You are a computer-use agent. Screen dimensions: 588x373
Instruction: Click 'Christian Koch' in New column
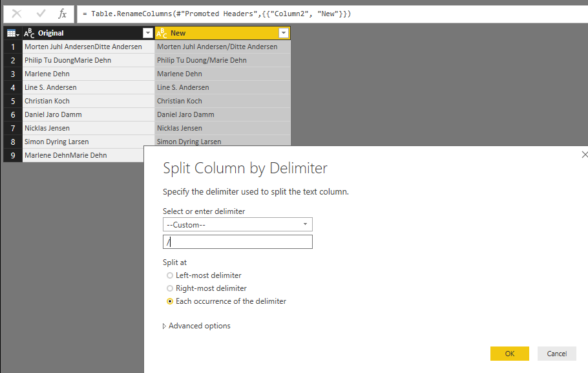pyautogui.click(x=222, y=101)
